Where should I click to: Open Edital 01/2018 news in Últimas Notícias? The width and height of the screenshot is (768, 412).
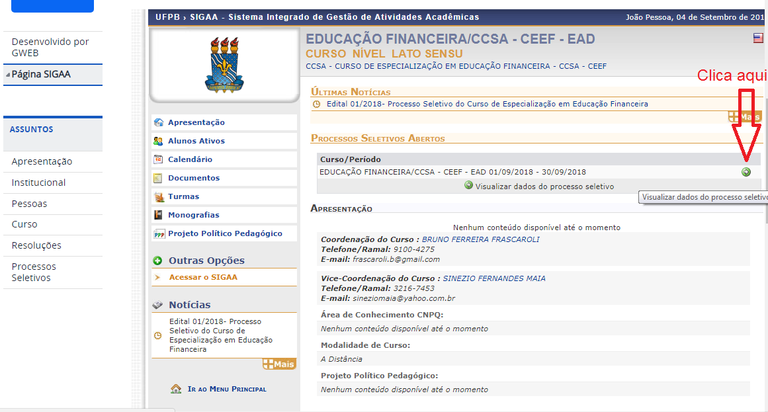point(487,104)
